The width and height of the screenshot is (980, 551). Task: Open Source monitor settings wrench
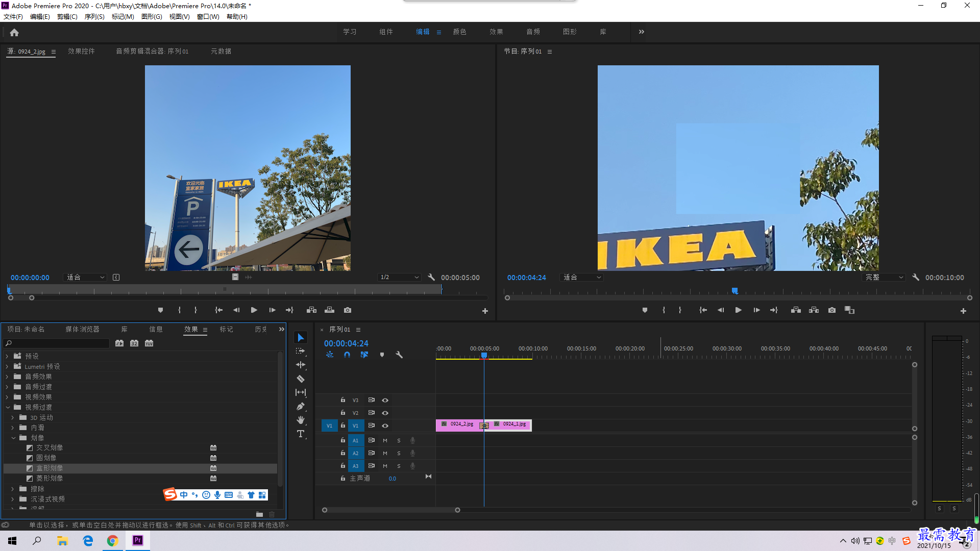point(431,278)
